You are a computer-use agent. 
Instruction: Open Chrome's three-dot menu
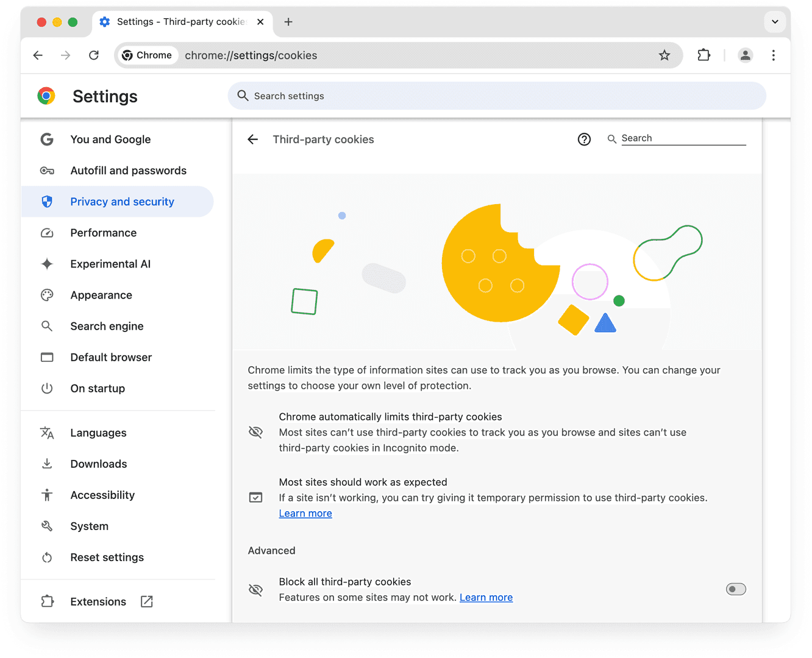(773, 55)
